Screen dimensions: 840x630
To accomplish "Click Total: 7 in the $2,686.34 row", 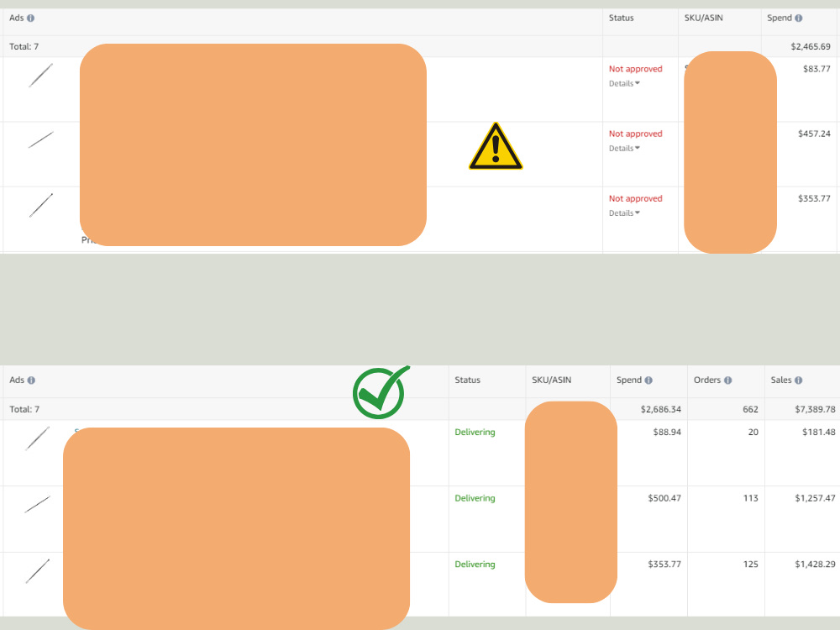I will point(24,410).
